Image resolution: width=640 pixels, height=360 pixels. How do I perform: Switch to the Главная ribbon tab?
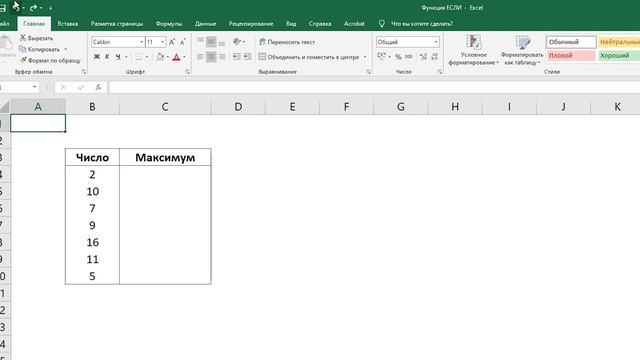click(x=34, y=24)
